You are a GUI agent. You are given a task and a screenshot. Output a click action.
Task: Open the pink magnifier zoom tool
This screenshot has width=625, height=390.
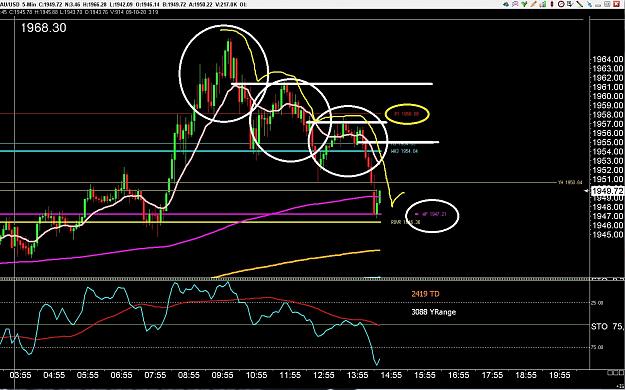[x=515, y=4]
